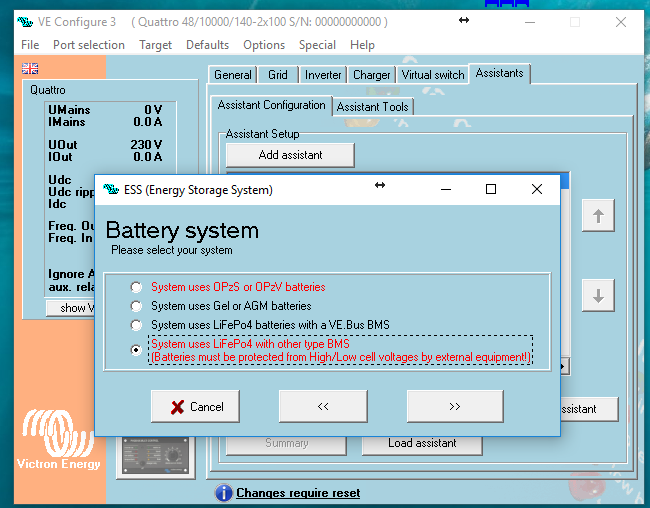The width and height of the screenshot is (650, 508).
Task: Click VE Configure app icon in title bar
Action: [x=25, y=22]
